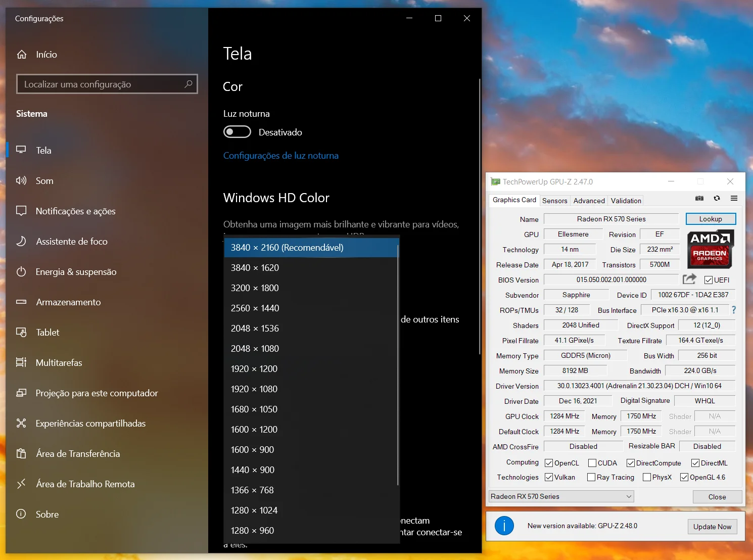The height and width of the screenshot is (560, 753).
Task: Click the Close button in GPU-Z
Action: pos(717,497)
